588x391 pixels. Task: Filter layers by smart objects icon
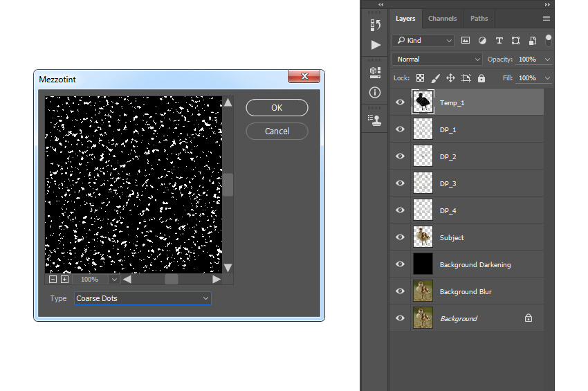(533, 41)
